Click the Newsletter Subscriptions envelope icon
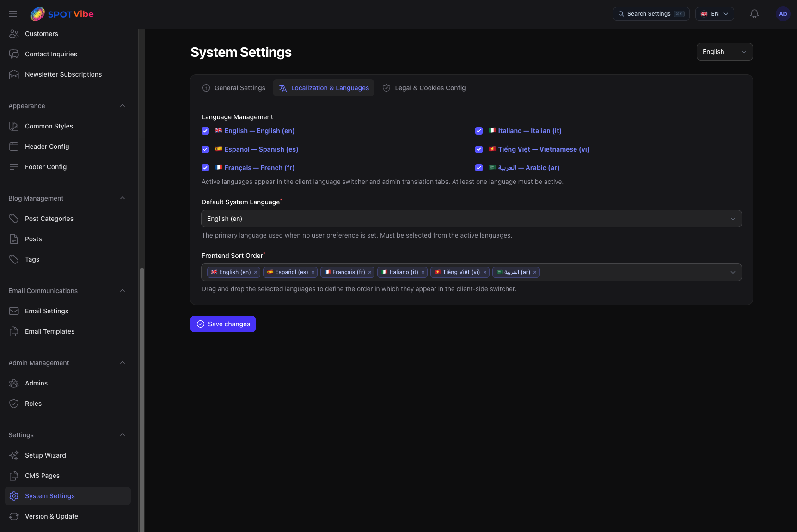 click(14, 74)
